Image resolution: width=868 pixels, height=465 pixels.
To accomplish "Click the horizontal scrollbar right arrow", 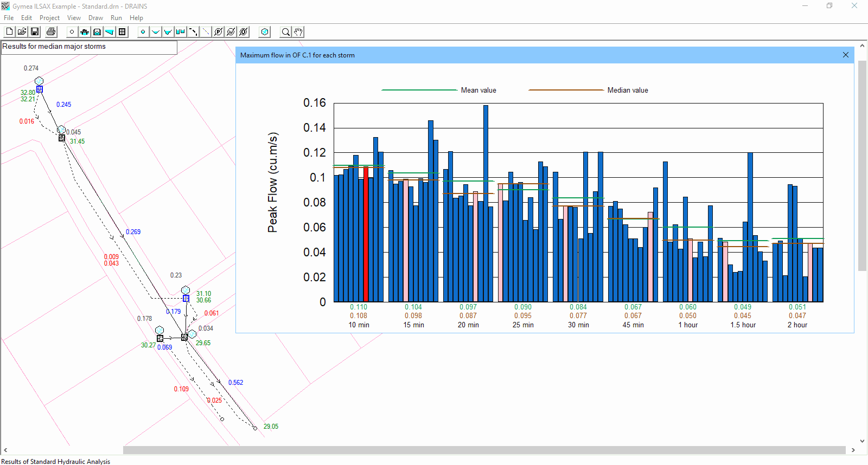I will click(853, 450).
